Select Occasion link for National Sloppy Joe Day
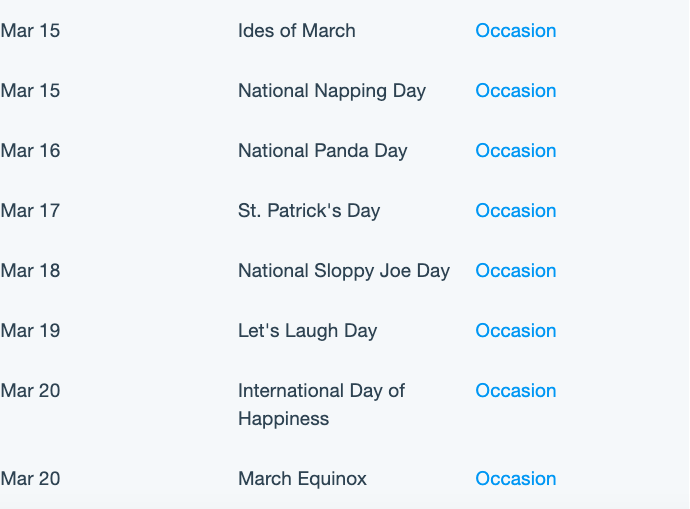Screen dimensions: 690x509 (x=516, y=271)
